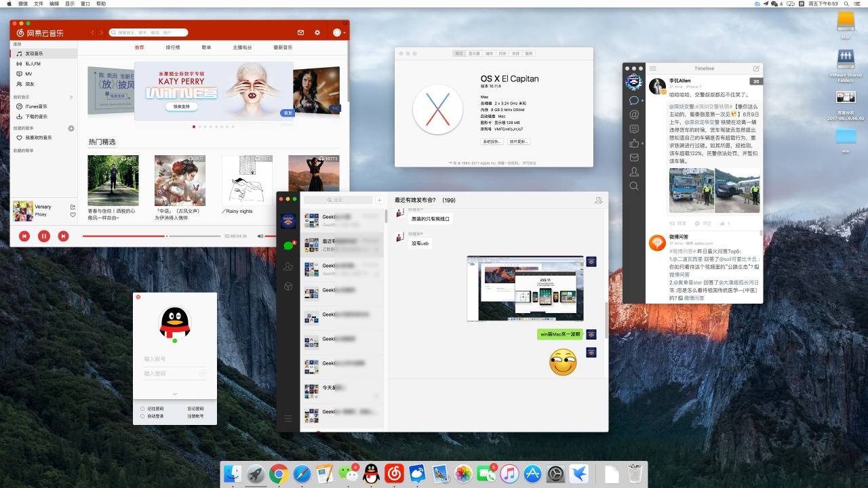Skip to next track in NetEase Music
This screenshot has width=868, height=488.
coord(63,236)
